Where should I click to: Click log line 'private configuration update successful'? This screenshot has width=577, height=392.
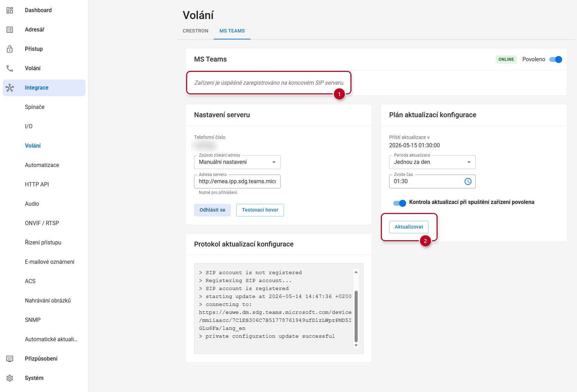pos(267,336)
